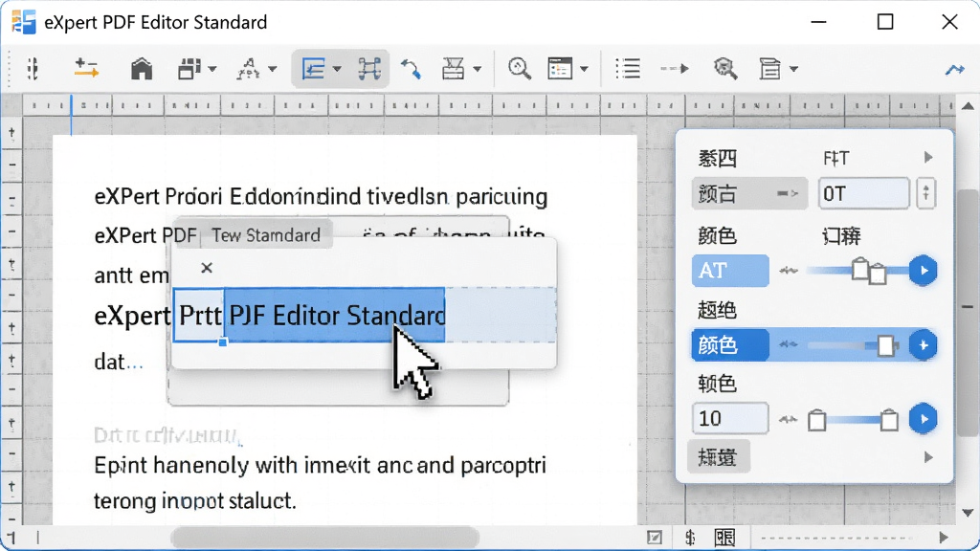The height and width of the screenshot is (551, 980).
Task: Click the small square icon in the status bar
Action: (655, 538)
